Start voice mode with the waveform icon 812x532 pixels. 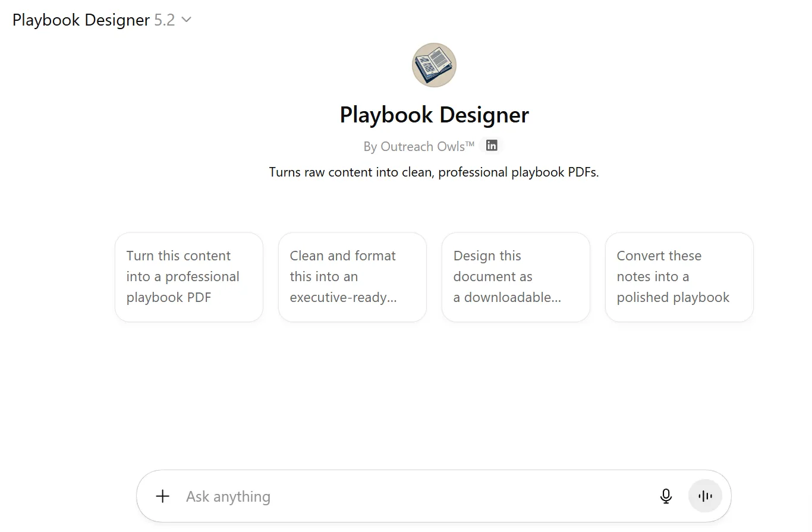pos(705,496)
